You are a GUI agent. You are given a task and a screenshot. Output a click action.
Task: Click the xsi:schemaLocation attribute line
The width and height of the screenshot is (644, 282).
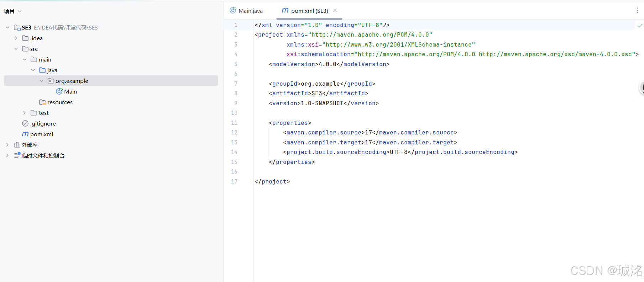pyautogui.click(x=462, y=54)
